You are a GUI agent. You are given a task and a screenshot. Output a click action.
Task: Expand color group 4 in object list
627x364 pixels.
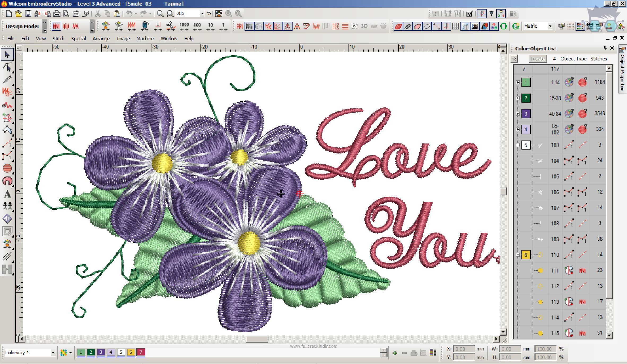click(518, 129)
